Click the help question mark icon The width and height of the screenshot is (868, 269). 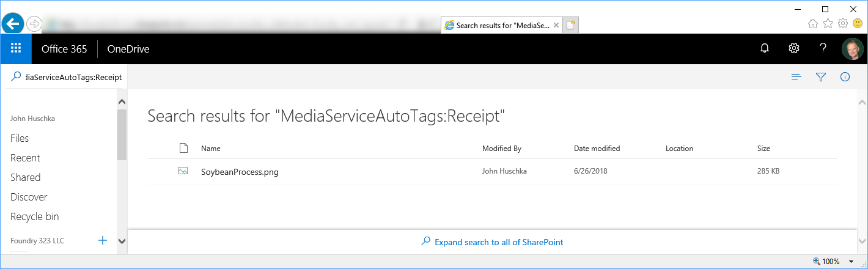[x=823, y=48]
